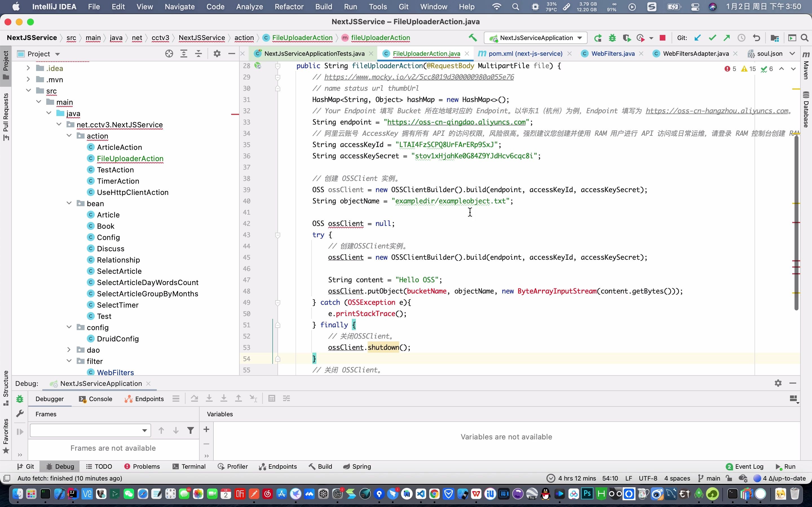The image size is (812, 507).
Task: Click the Debug bug icon in toolbar
Action: coord(612,38)
